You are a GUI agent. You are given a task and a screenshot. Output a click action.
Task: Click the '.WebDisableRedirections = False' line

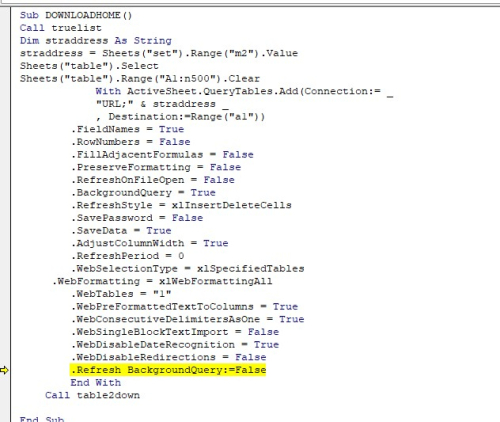point(169,357)
